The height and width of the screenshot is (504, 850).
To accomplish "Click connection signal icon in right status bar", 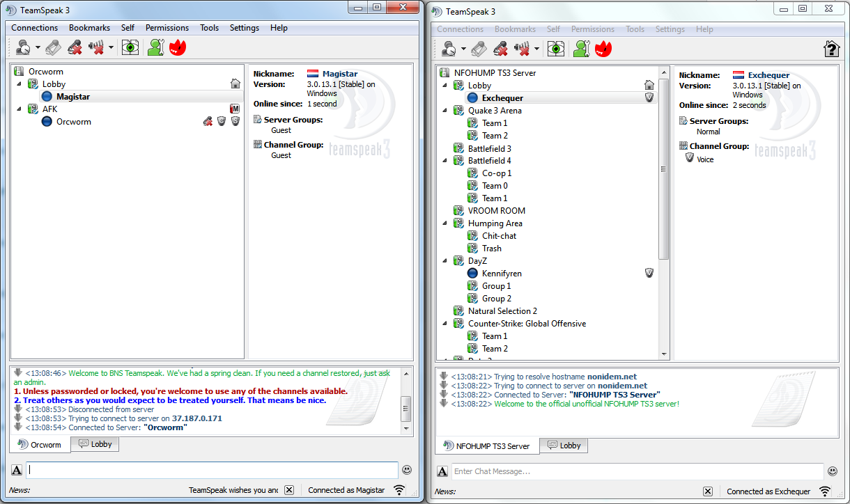I will click(825, 491).
